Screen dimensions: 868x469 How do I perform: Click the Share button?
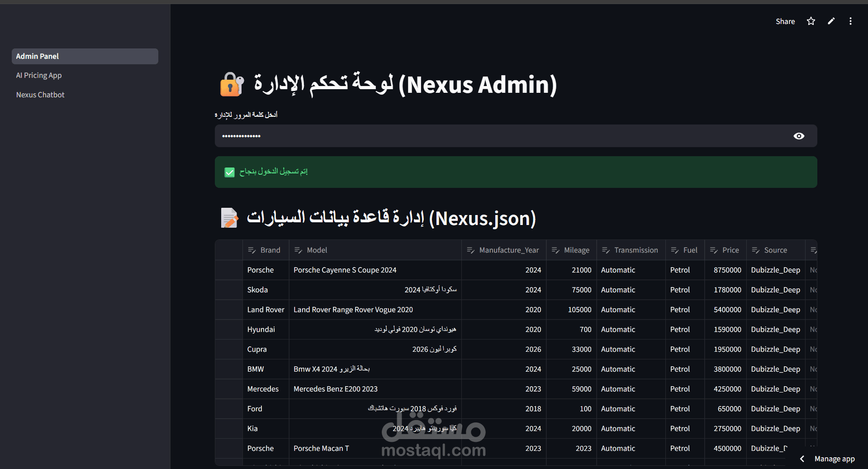(785, 21)
